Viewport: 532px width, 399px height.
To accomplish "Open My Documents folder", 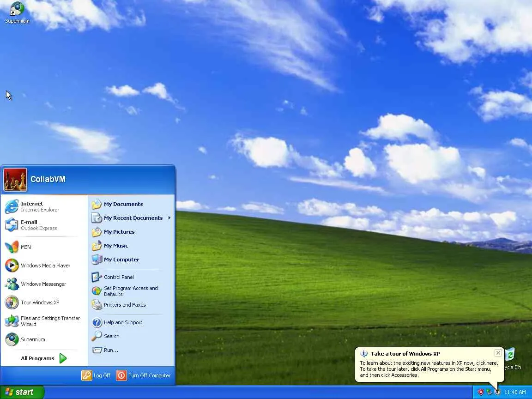I will point(131,204).
